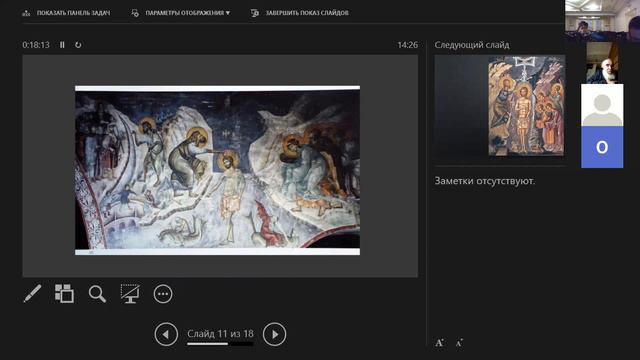Reset the presentation timer

pyautogui.click(x=78, y=45)
